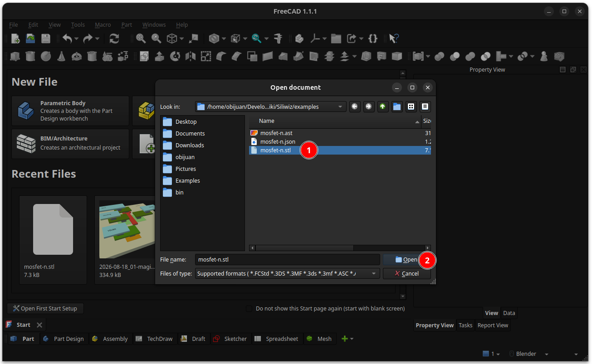Switch to the Part Design workbench tab
This screenshot has height=364, width=592.
click(64, 339)
